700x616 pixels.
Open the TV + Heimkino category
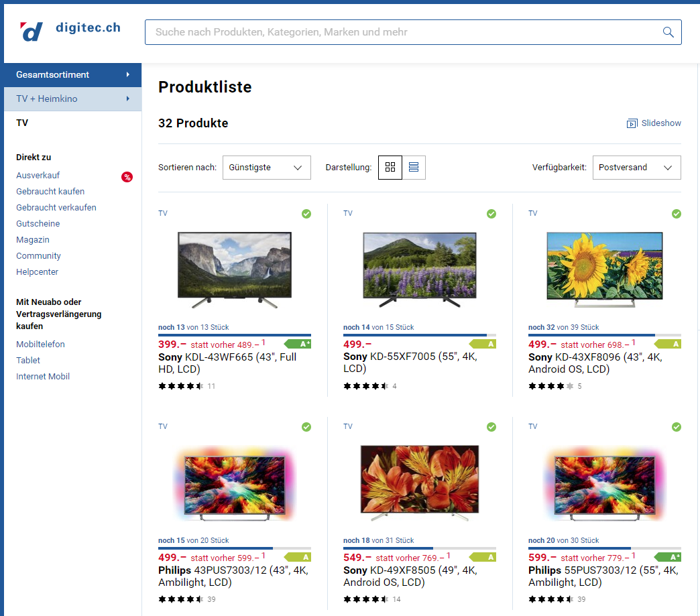coord(71,99)
